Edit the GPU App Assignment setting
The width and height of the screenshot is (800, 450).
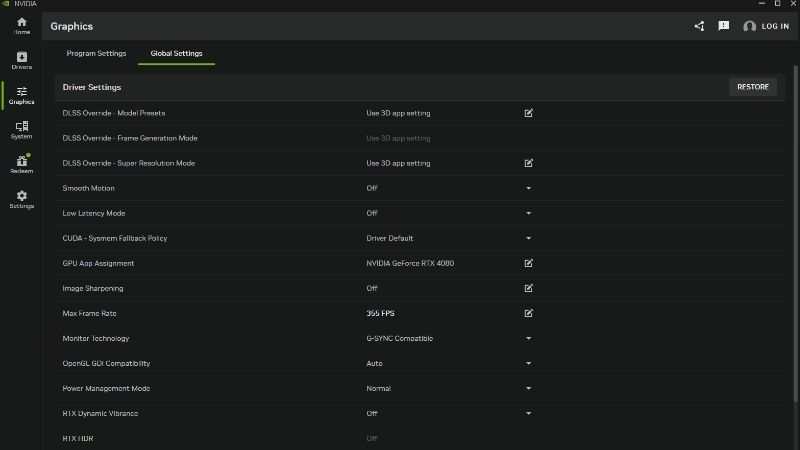coord(529,263)
